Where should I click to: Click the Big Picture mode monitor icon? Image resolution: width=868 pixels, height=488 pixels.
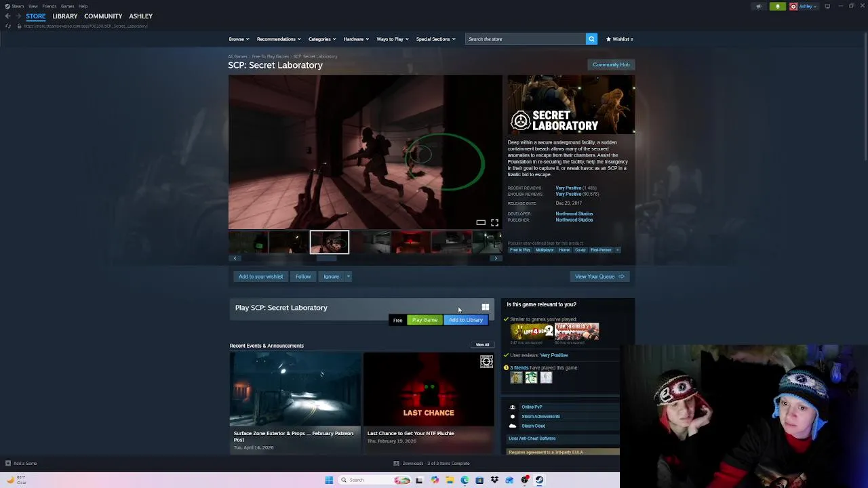827,6
